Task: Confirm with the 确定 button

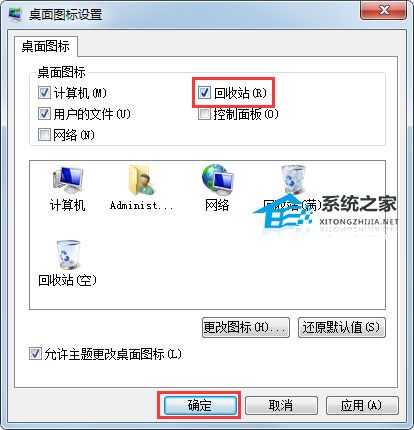Action: pyautogui.click(x=199, y=405)
